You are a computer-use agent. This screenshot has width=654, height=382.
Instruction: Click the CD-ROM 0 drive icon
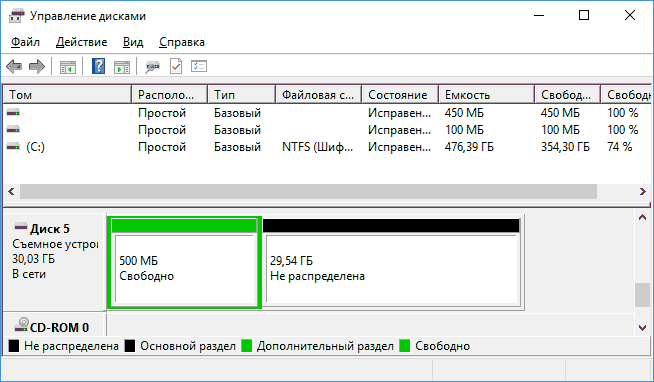(x=22, y=325)
